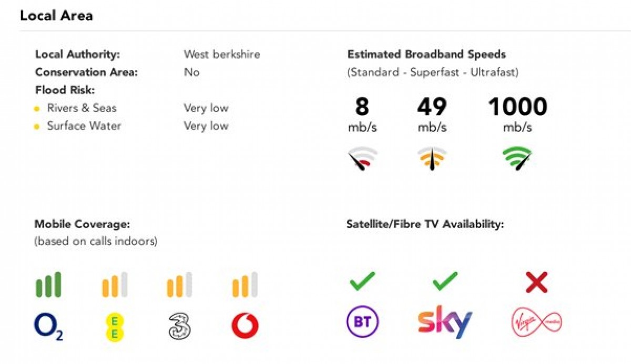Screen dimensions: 631x364
Task: Click the green checkmark above Sky
Action: pyautogui.click(x=445, y=282)
